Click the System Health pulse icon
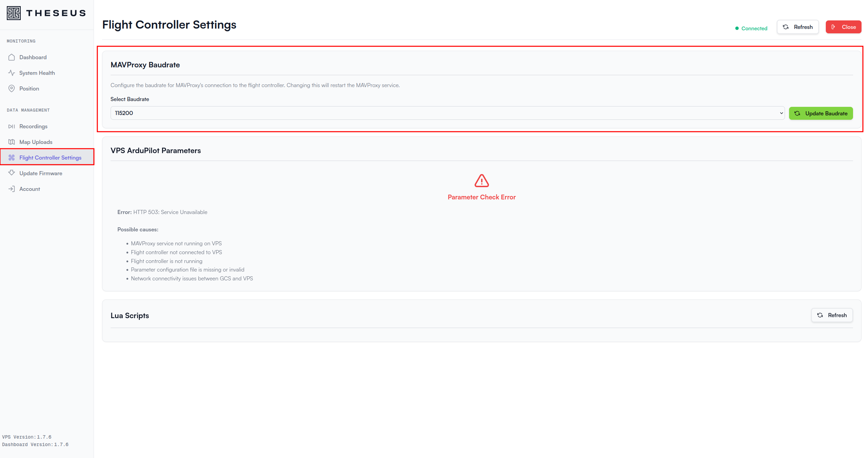The image size is (868, 458). click(x=12, y=73)
